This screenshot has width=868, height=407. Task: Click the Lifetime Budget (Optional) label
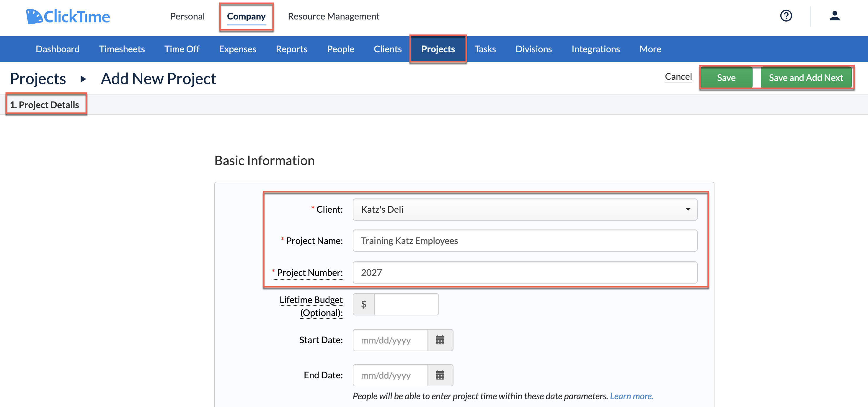[311, 306]
